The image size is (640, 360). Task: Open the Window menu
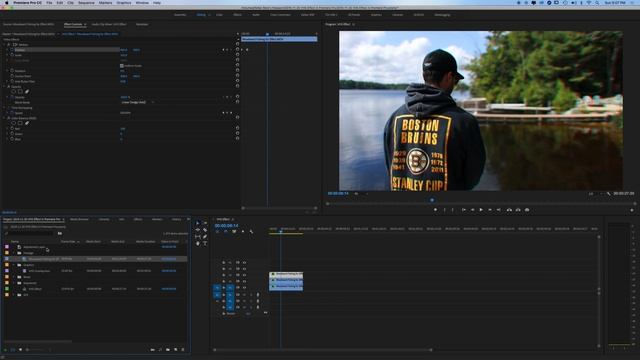pos(142,3)
